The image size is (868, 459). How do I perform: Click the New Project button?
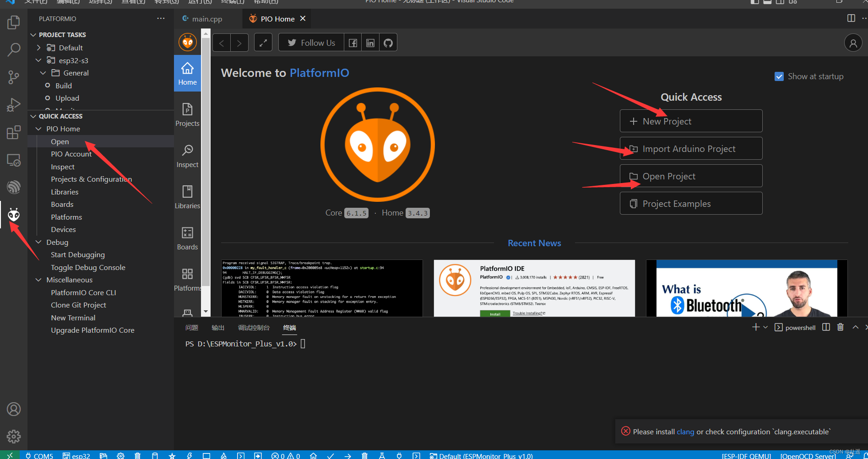pyautogui.click(x=691, y=121)
